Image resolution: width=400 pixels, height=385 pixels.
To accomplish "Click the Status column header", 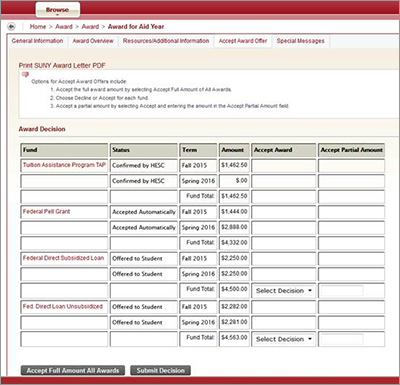I will [144, 150].
